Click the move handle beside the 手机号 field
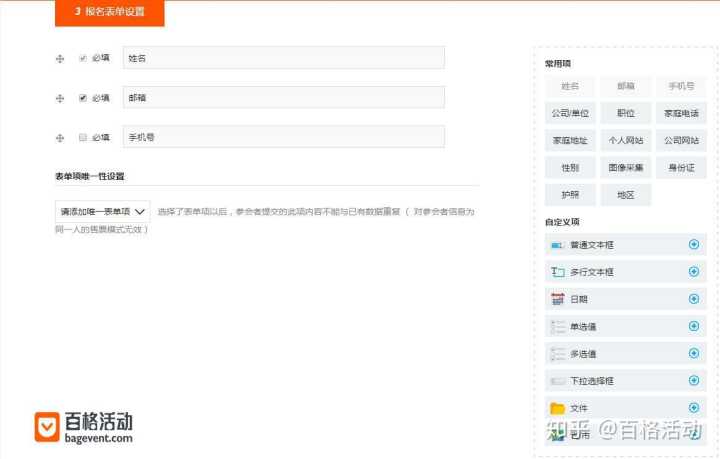 pyautogui.click(x=60, y=138)
